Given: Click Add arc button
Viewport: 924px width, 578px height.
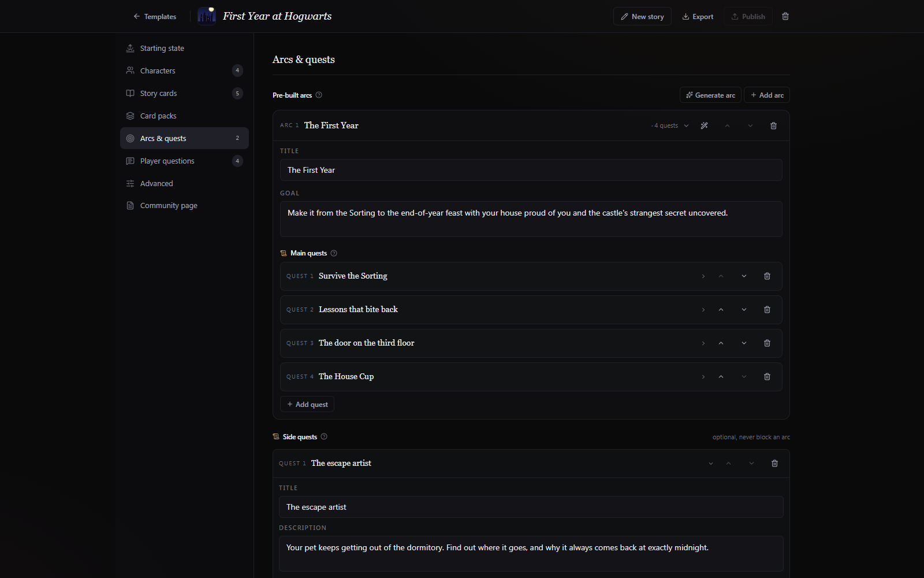Looking at the screenshot, I should [x=767, y=95].
